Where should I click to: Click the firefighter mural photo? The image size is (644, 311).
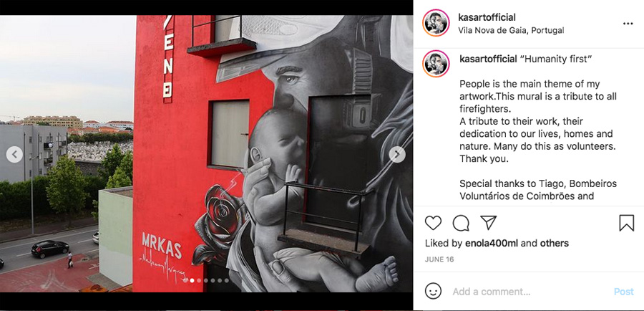click(x=206, y=154)
